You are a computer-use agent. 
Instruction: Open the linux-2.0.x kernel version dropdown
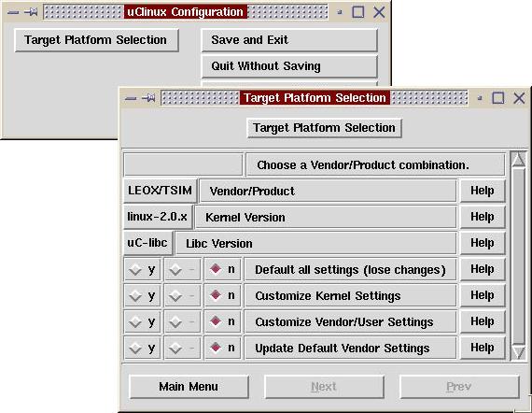(x=158, y=217)
